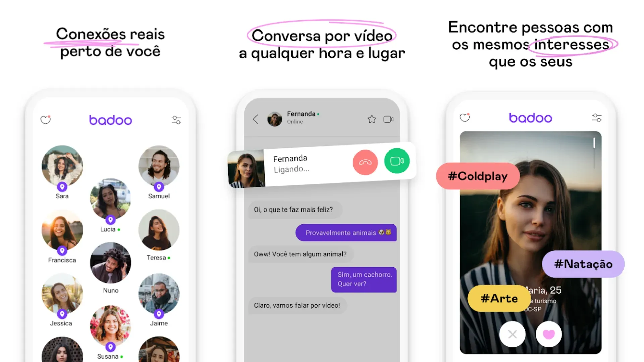Image resolution: width=644 pixels, height=362 pixels.
Task: Click the green accept video call button
Action: pyautogui.click(x=396, y=161)
